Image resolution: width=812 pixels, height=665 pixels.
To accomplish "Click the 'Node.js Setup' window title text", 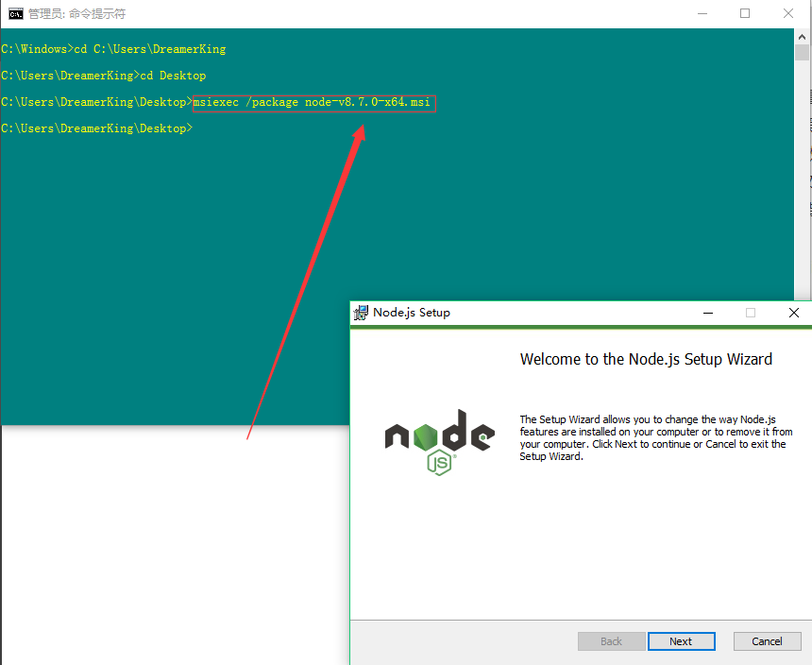I will (x=412, y=313).
